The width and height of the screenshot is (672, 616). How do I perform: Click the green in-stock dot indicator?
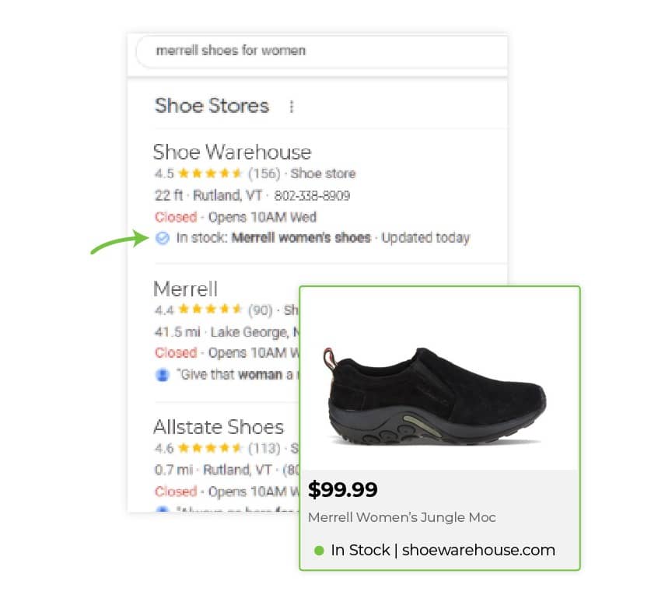click(319, 551)
